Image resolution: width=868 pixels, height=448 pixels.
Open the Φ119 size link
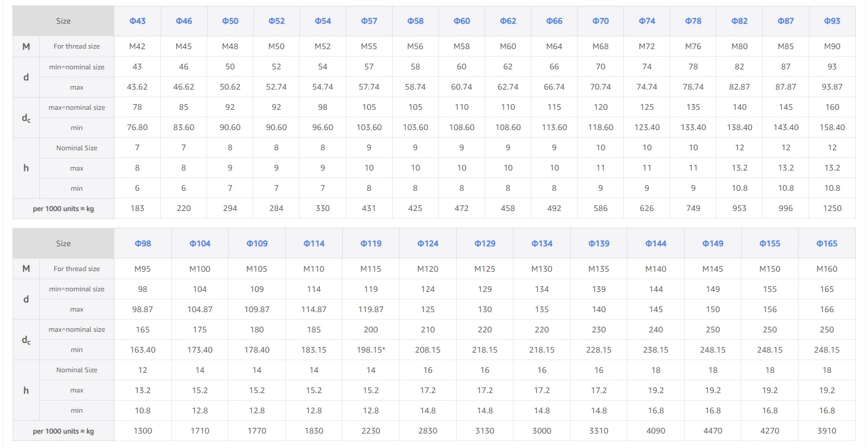tap(371, 243)
